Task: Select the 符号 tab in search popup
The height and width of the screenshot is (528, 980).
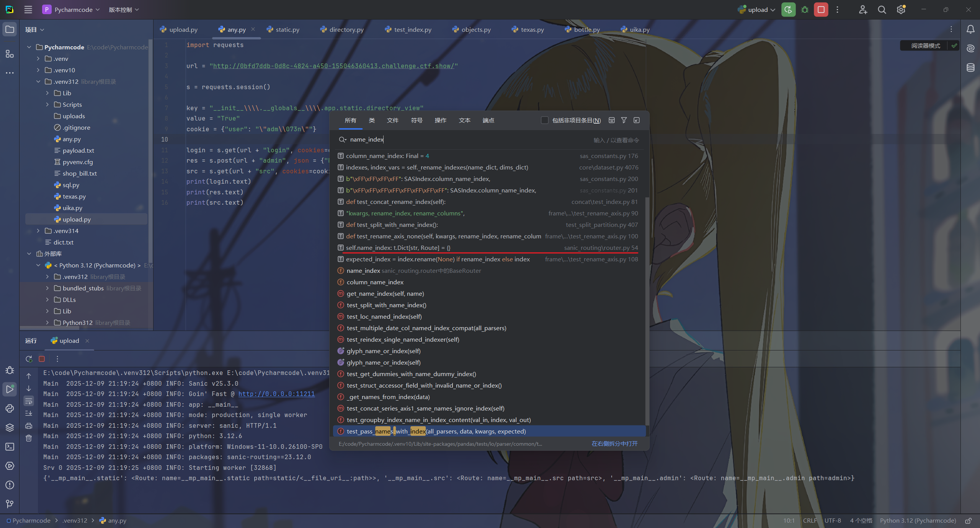Action: pos(416,120)
